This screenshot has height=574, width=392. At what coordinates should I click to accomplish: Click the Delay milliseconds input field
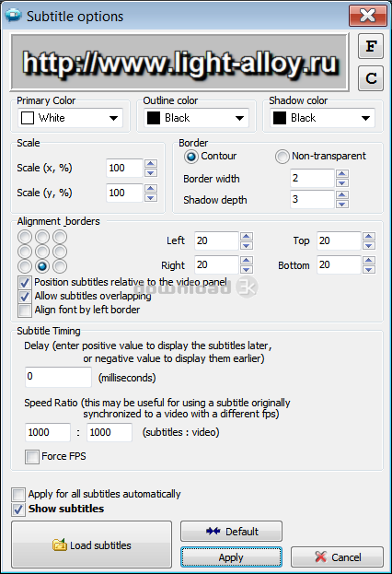click(x=58, y=377)
